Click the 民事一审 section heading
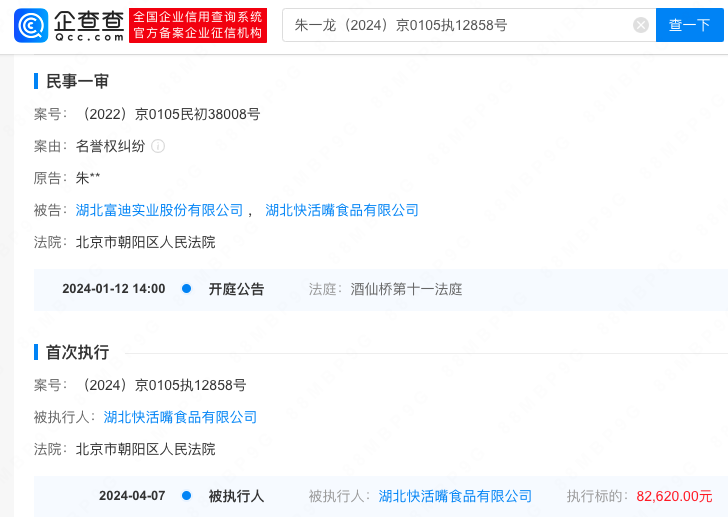 tap(77, 81)
